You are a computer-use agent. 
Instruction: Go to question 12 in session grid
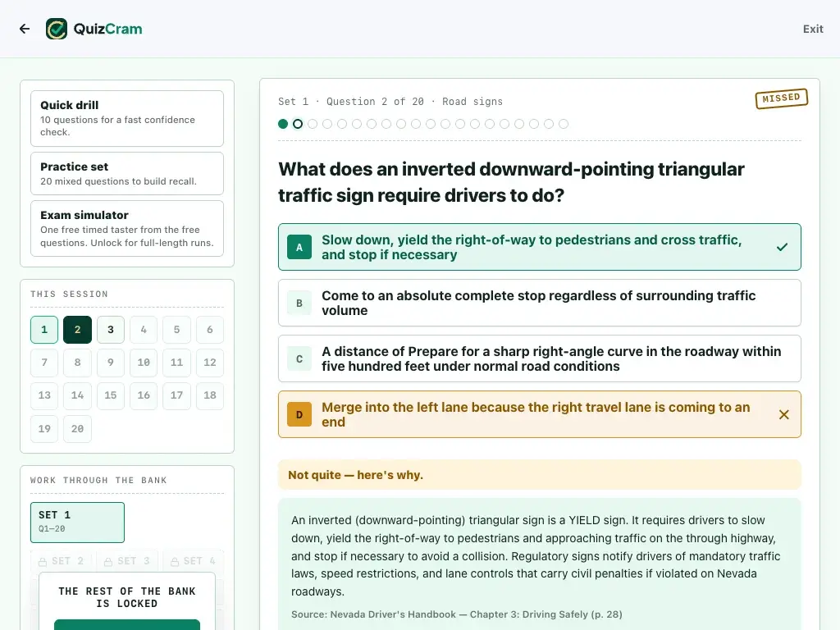click(x=210, y=363)
